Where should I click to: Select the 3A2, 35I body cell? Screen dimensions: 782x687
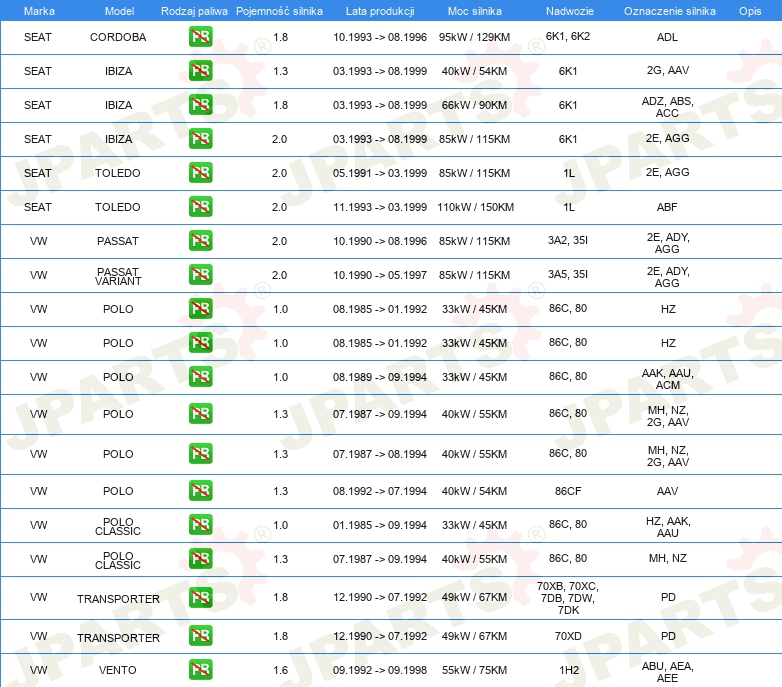click(568, 240)
